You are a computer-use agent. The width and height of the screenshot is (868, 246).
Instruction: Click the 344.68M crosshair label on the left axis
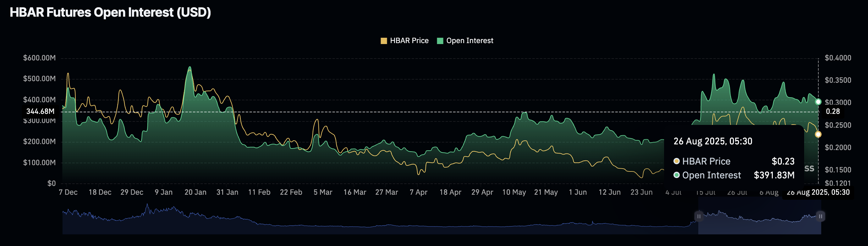[x=40, y=111]
